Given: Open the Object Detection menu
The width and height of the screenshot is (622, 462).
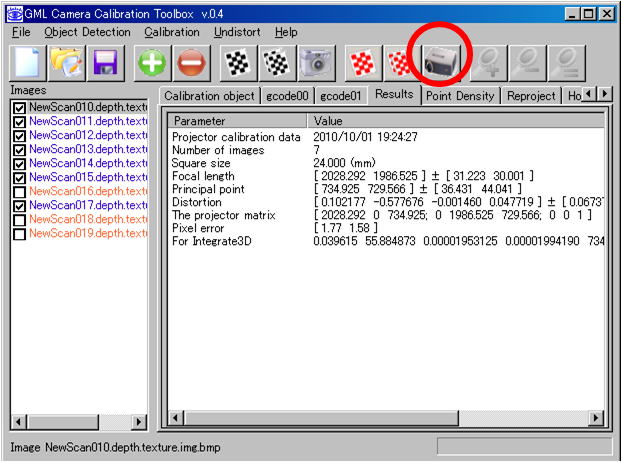Looking at the screenshot, I should tap(87, 32).
